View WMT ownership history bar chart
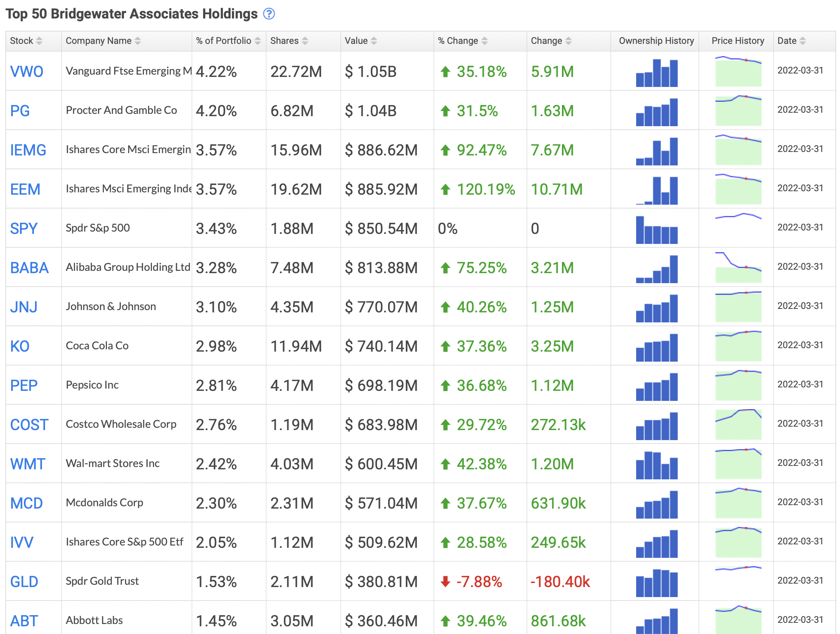The width and height of the screenshot is (840, 634). click(657, 465)
